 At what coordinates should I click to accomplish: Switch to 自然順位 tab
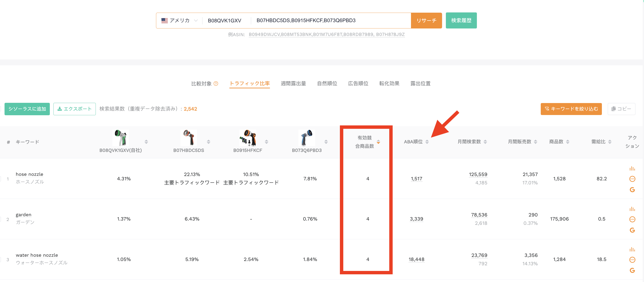click(327, 84)
